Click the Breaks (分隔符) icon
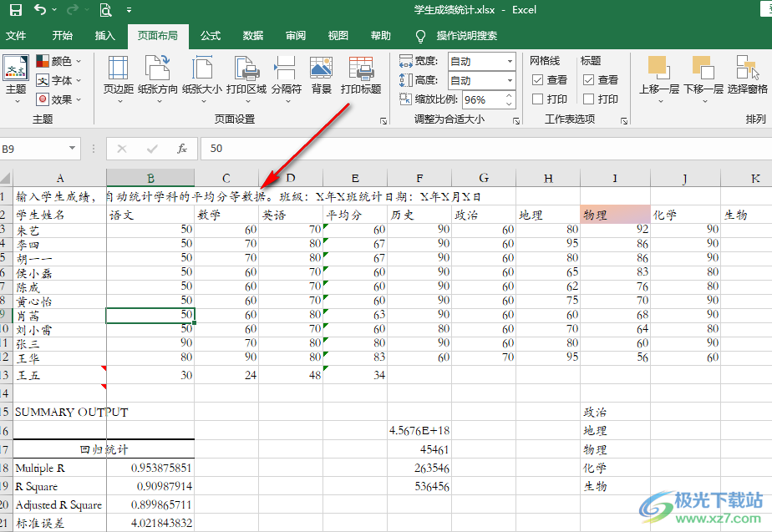Image resolution: width=772 pixels, height=532 pixels. (286, 68)
